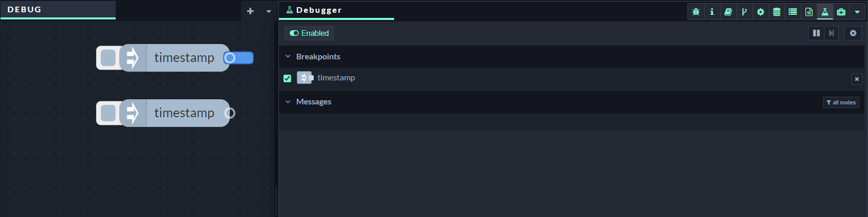
Task: Open the information sidebar tab
Action: pyautogui.click(x=712, y=12)
